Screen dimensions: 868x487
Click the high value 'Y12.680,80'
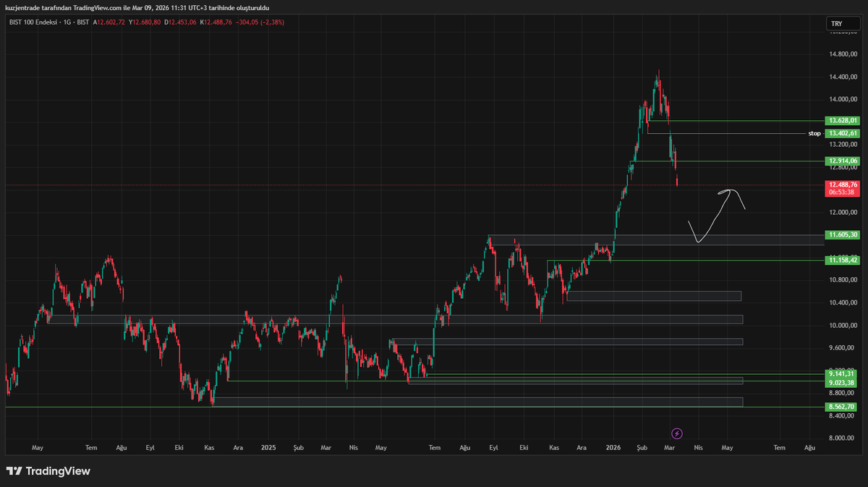tap(145, 22)
